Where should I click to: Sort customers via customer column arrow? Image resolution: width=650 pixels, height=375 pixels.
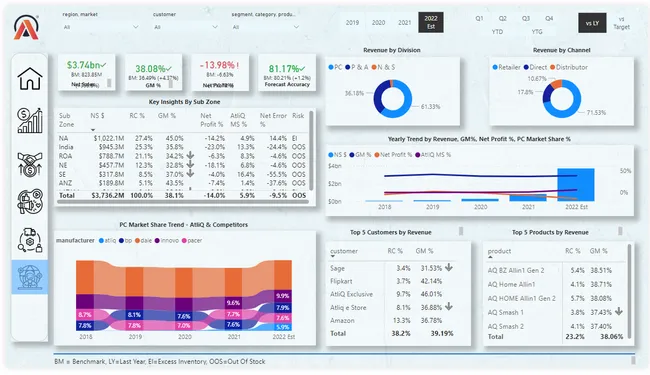pyautogui.click(x=332, y=256)
